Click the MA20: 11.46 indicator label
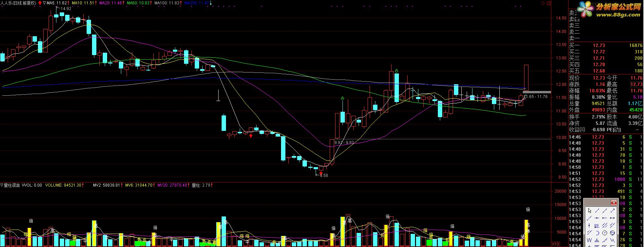 (x=110, y=3)
